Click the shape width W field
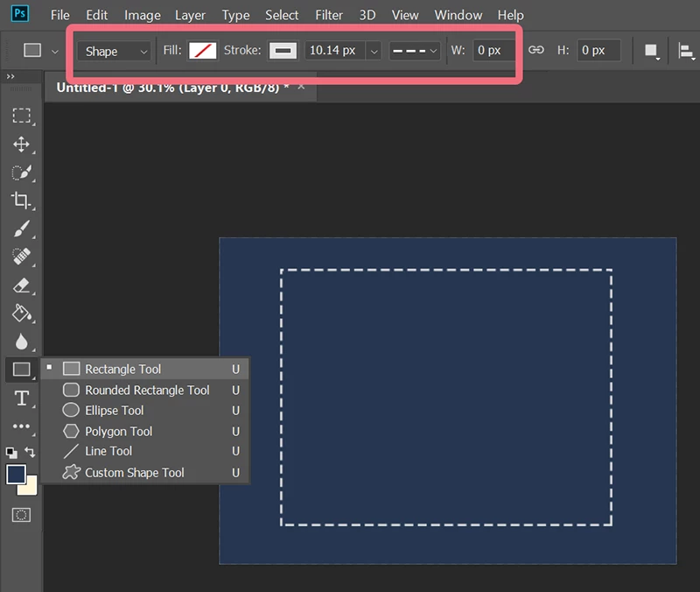This screenshot has width=700, height=592. [494, 50]
